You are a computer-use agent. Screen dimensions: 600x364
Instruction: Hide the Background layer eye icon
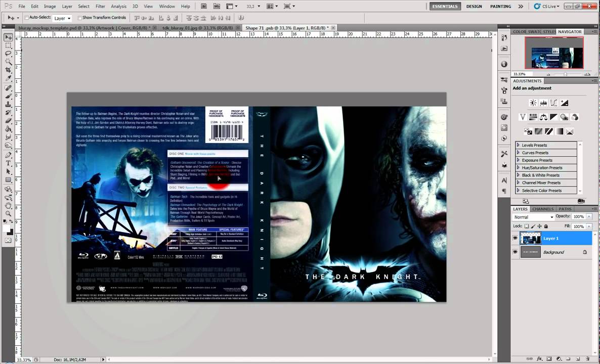click(515, 252)
